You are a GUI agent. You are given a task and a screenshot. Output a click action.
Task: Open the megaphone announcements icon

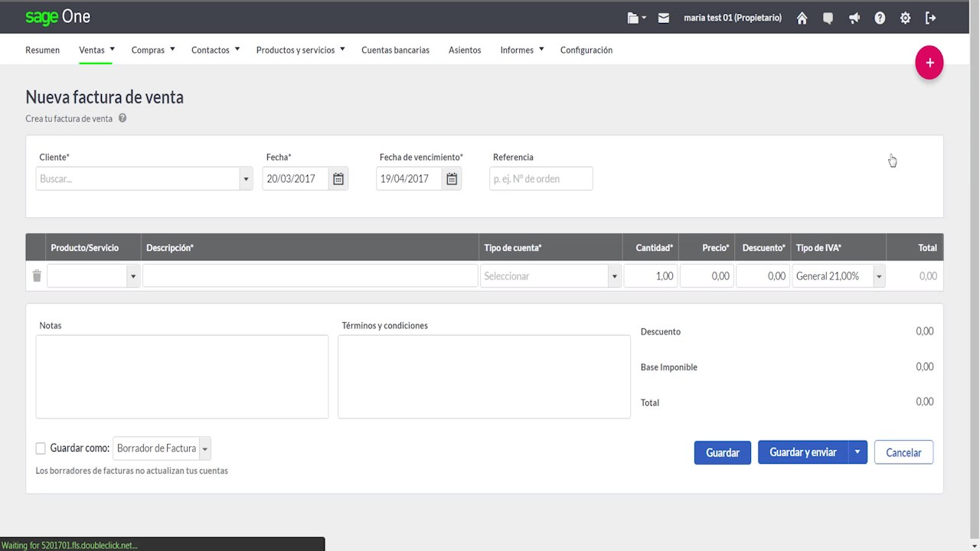tap(854, 18)
